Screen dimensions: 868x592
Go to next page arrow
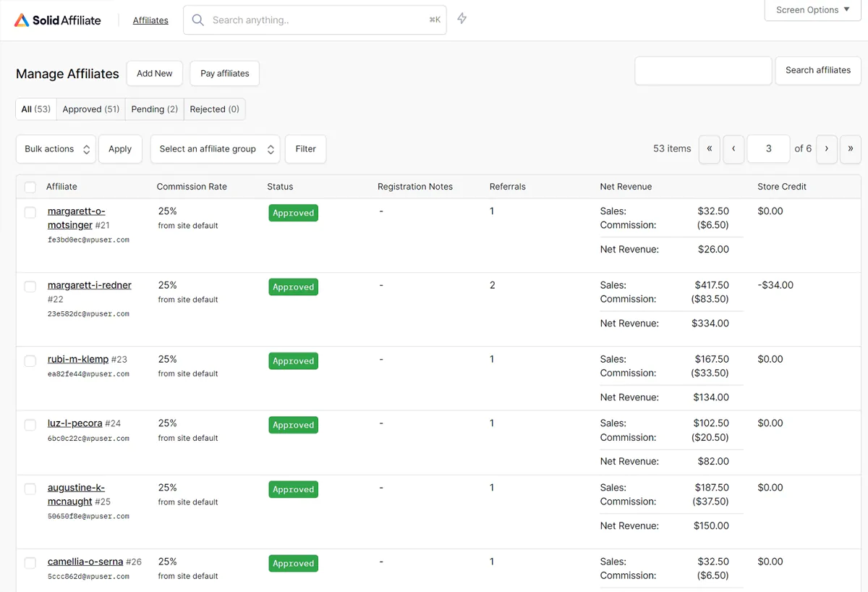826,148
